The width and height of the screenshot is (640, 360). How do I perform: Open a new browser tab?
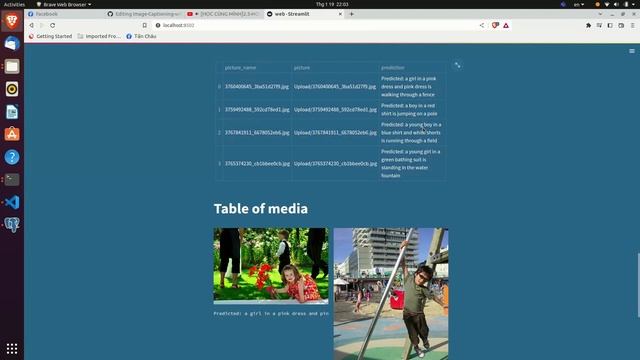pyautogui.click(x=351, y=14)
